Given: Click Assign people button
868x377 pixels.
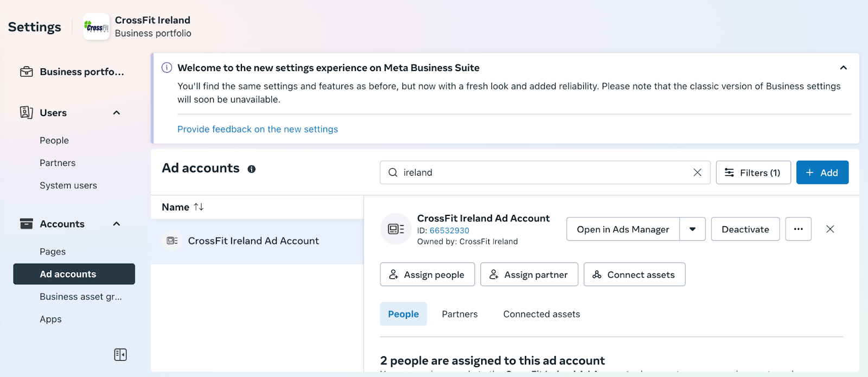Looking at the screenshot, I should tap(427, 274).
